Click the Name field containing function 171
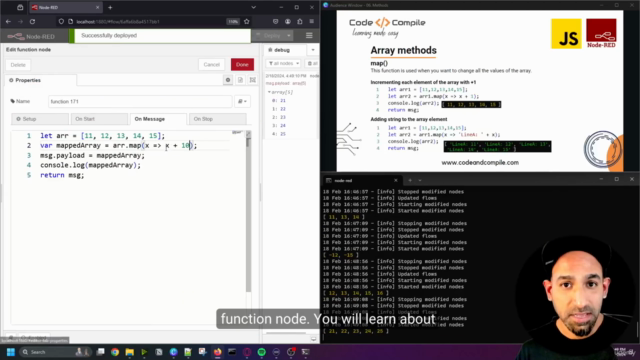 [x=140, y=101]
